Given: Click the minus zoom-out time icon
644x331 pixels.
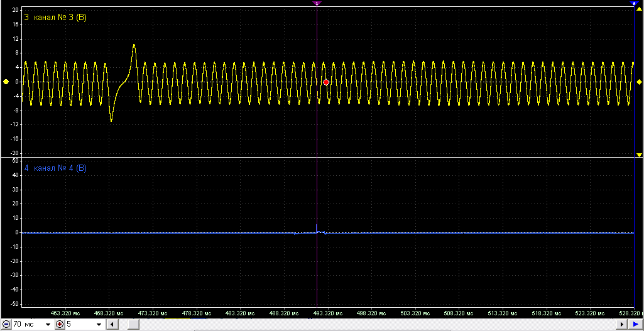Looking at the screenshot, I should point(7,325).
